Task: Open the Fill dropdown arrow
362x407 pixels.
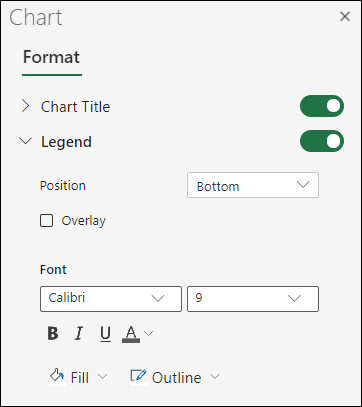Action: pyautogui.click(x=103, y=377)
